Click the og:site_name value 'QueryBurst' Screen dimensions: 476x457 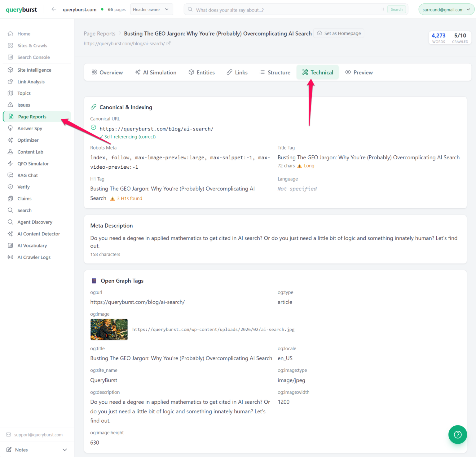pos(104,380)
